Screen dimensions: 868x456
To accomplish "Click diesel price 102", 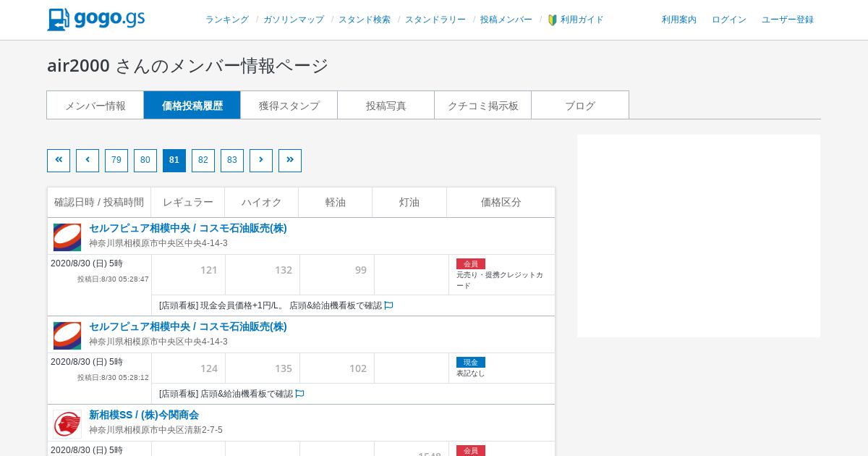I will (358, 368).
